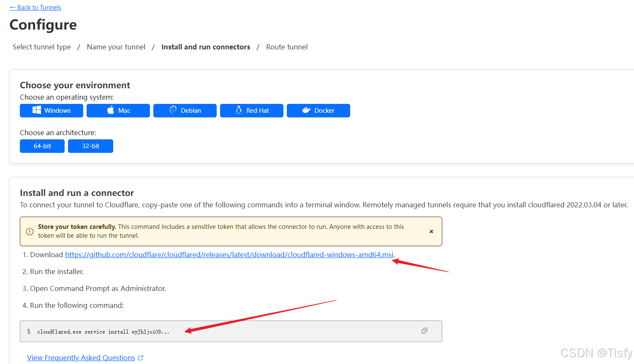Jump to Route tunnel step

[x=287, y=47]
